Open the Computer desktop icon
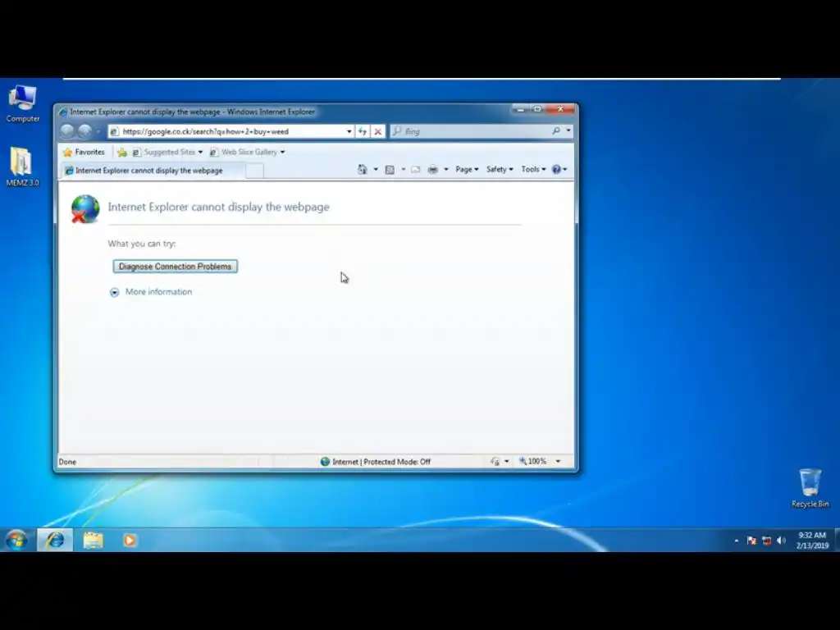Image resolution: width=840 pixels, height=630 pixels. click(22, 104)
